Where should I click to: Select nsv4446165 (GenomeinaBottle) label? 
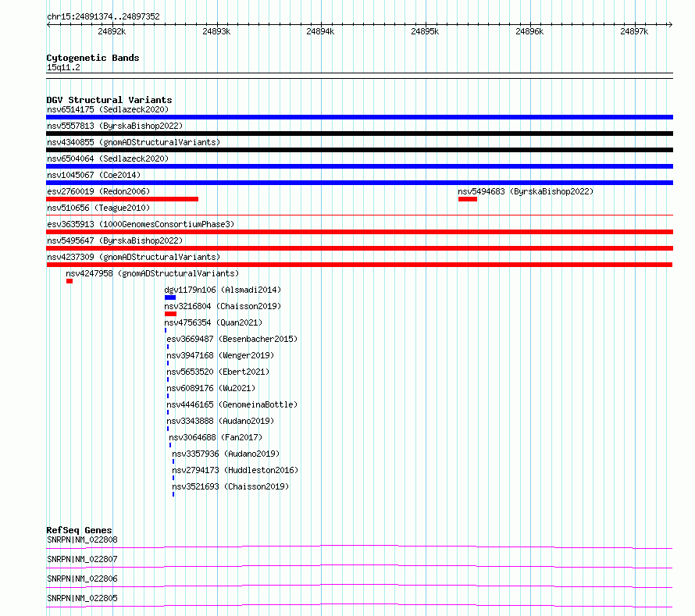232,404
